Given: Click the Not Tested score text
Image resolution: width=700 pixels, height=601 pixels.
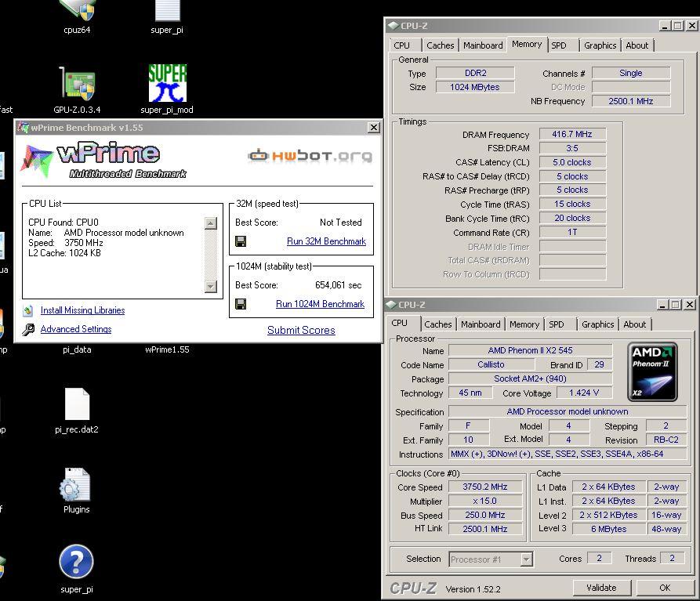Looking at the screenshot, I should pos(341,223).
